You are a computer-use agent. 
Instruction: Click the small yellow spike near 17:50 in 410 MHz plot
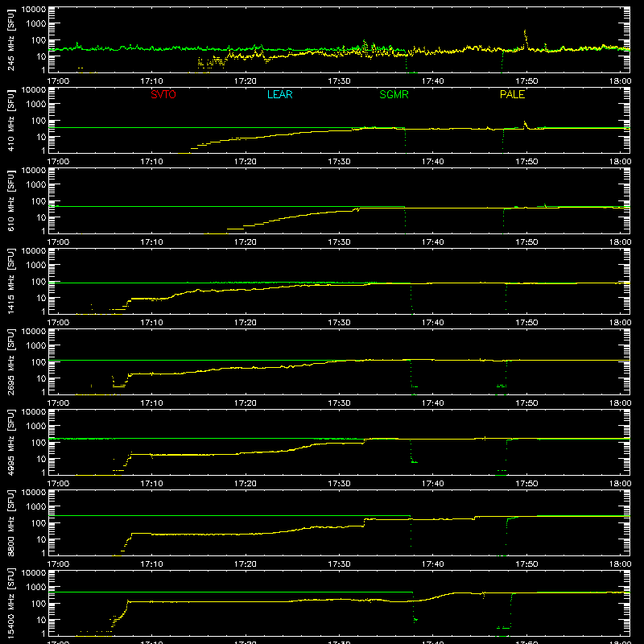pyautogui.click(x=525, y=124)
